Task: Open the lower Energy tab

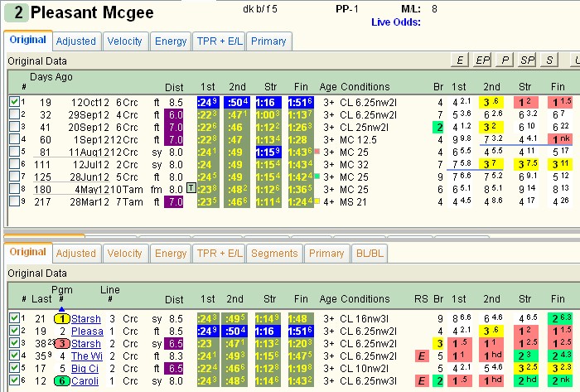Action: click(x=171, y=254)
